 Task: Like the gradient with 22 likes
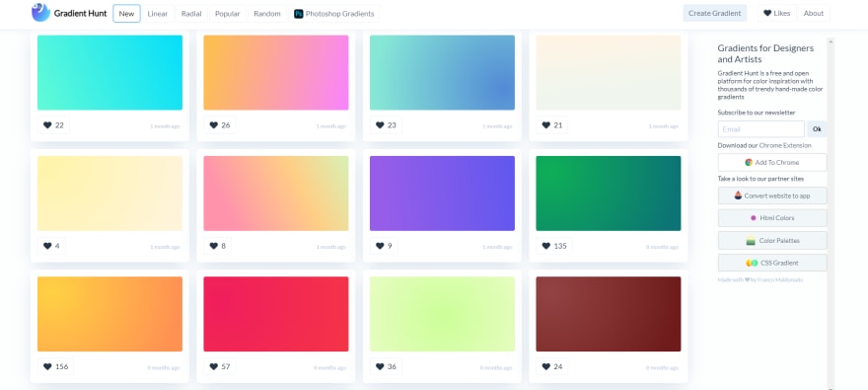pos(53,125)
